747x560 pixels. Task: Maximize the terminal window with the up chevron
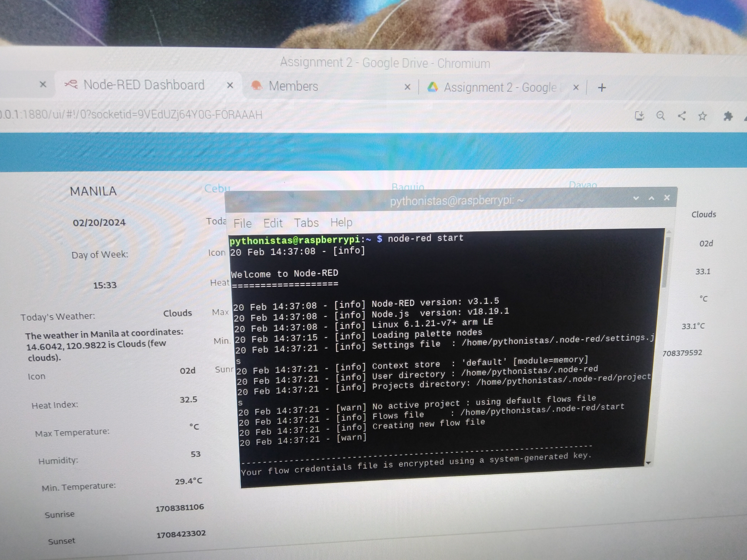pyautogui.click(x=651, y=198)
